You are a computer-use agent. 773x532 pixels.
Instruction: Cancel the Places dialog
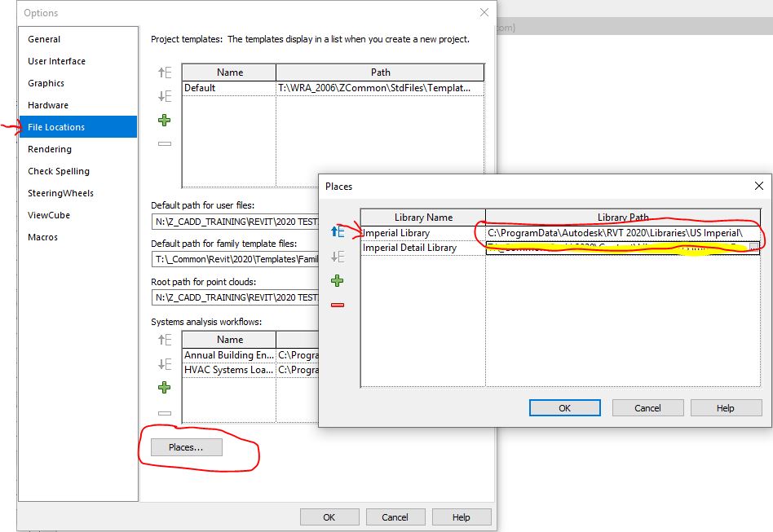click(x=647, y=408)
